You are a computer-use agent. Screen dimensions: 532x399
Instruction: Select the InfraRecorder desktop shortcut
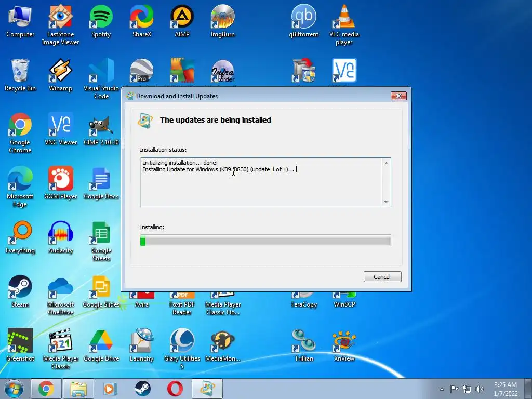tap(222, 71)
